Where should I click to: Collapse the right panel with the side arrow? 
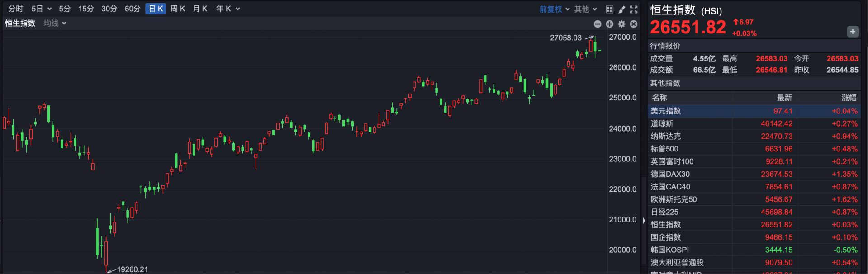[x=644, y=221]
